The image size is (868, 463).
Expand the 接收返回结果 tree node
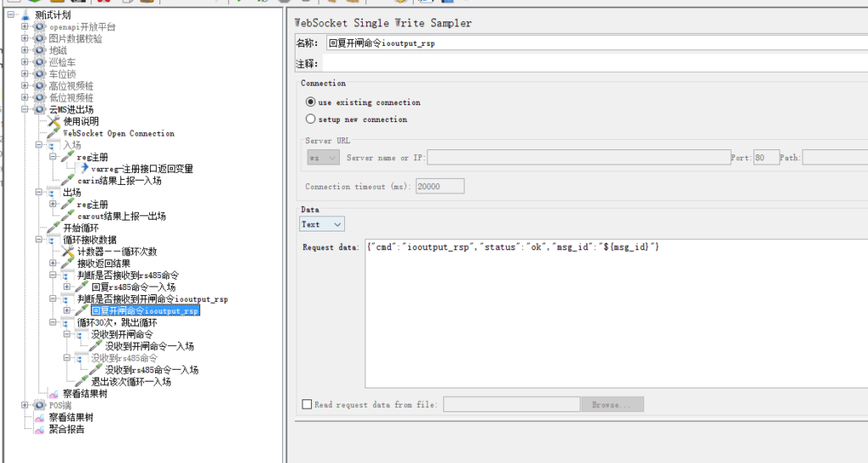53,264
